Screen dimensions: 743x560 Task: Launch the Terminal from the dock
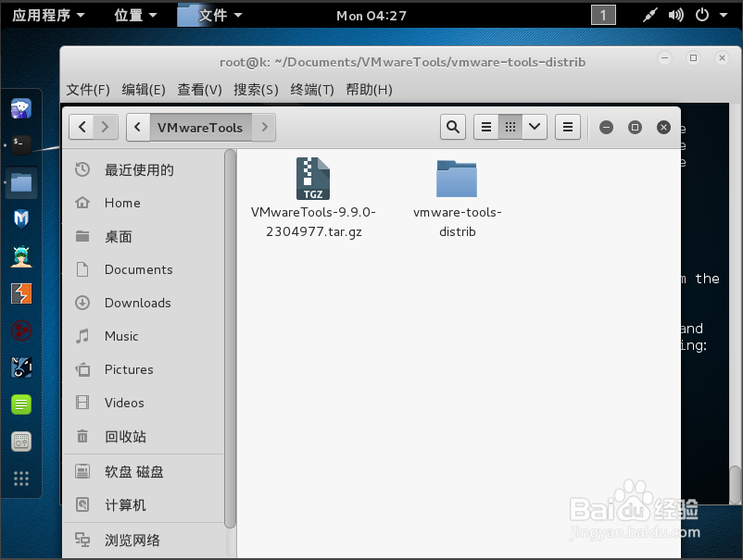(21, 144)
